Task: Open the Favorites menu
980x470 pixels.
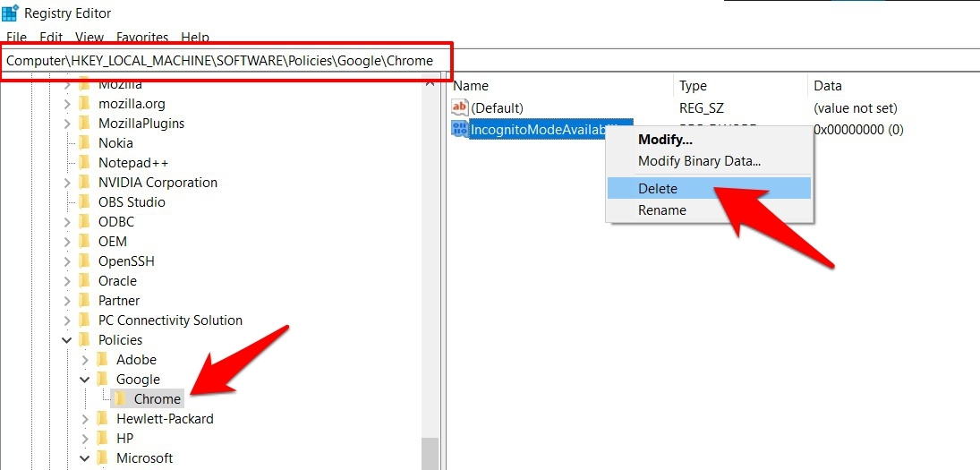Action: click(142, 37)
